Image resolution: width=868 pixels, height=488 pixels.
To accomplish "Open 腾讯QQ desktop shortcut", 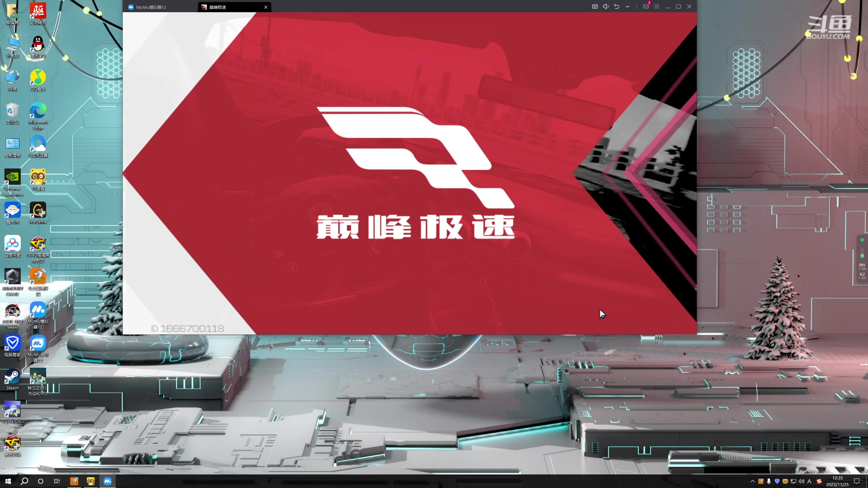I will tap(38, 47).
